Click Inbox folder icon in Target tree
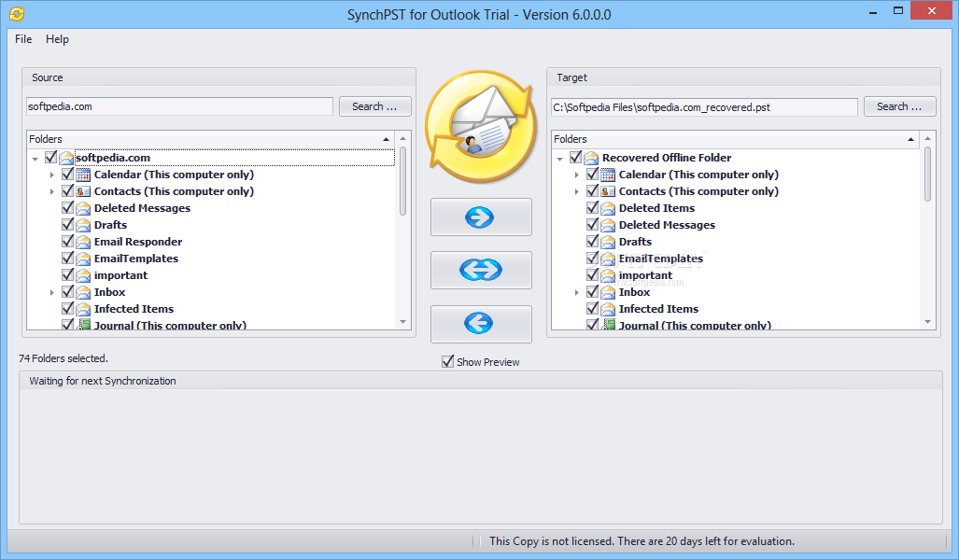 (608, 292)
